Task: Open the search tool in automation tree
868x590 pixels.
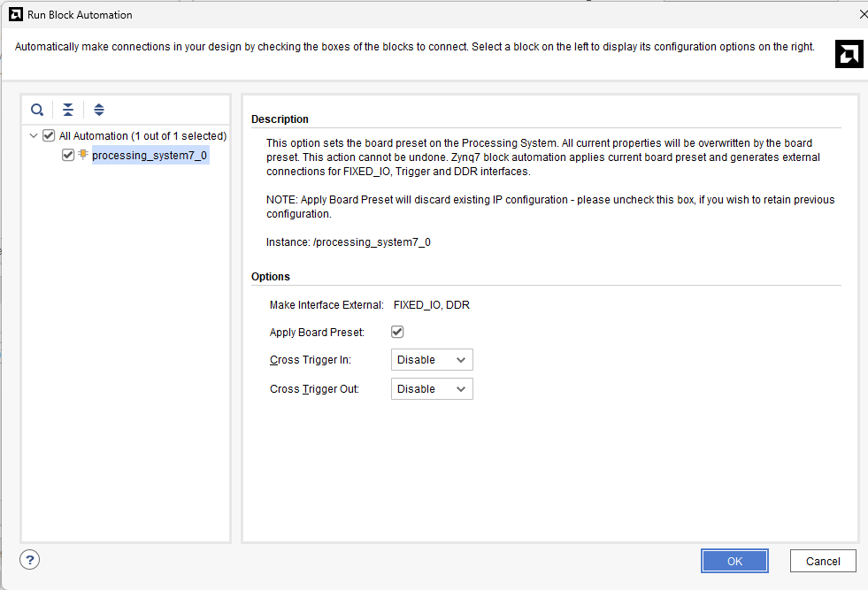Action: click(x=37, y=110)
